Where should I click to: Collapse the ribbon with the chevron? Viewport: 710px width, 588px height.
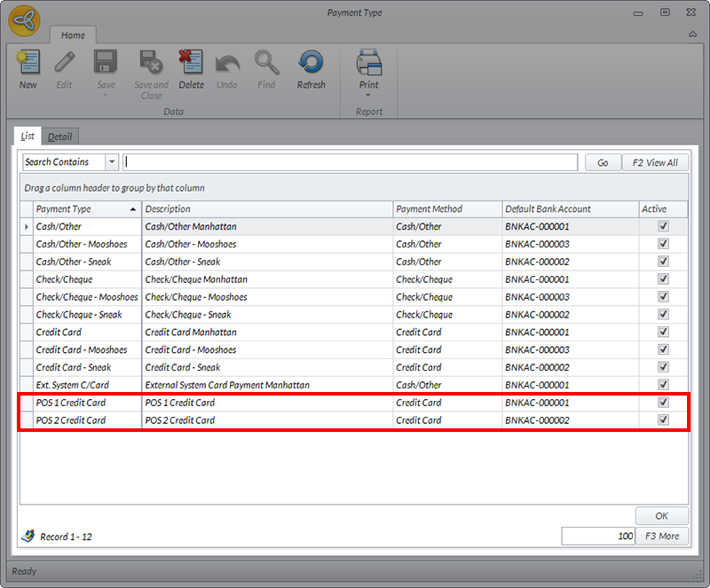(692, 35)
